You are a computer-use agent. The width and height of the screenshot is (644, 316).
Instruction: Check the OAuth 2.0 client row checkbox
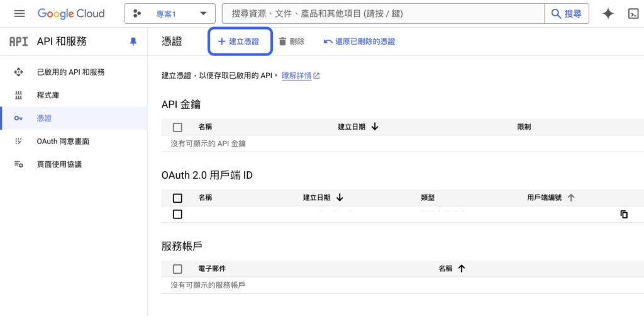pyautogui.click(x=177, y=214)
